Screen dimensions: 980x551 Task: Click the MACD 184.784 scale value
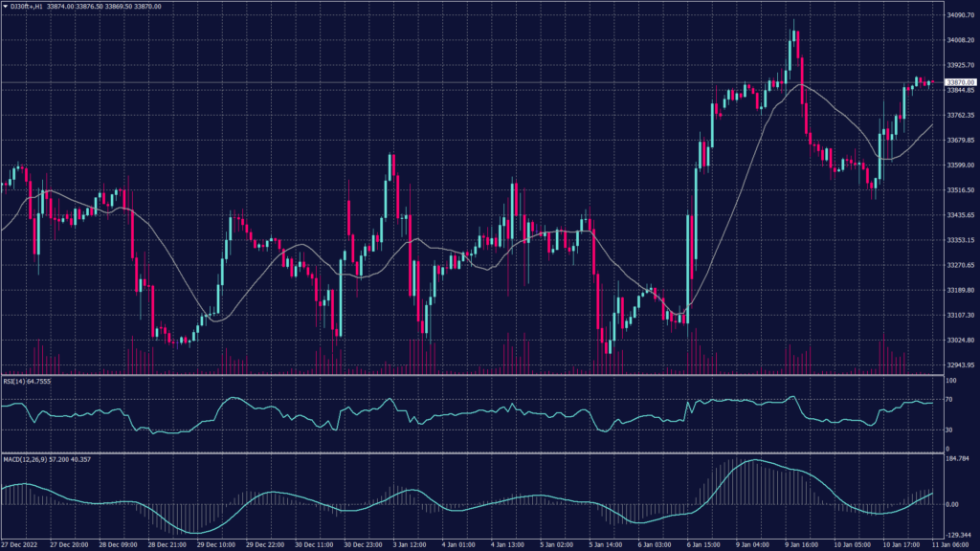pyautogui.click(x=958, y=460)
